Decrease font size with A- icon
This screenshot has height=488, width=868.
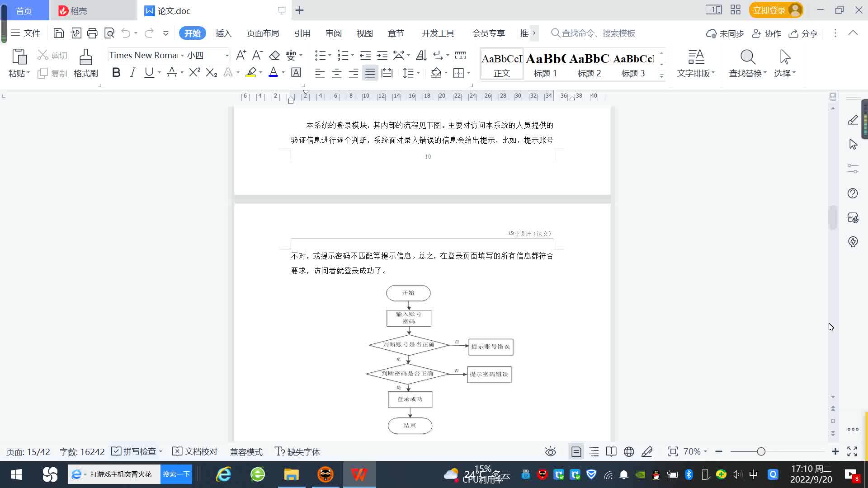[257, 55]
